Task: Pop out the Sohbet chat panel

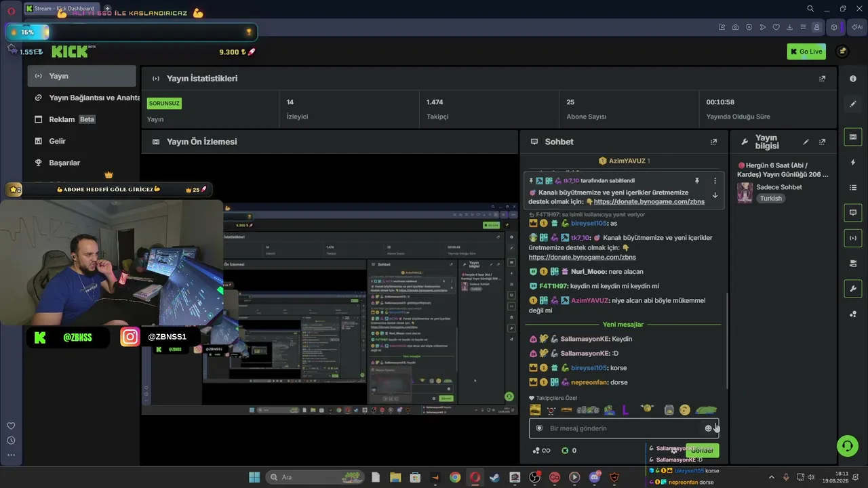Action: tap(713, 142)
